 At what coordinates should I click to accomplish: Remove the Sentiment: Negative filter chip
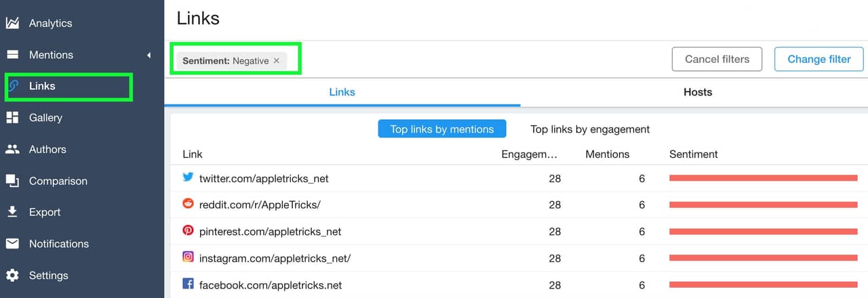(x=276, y=61)
